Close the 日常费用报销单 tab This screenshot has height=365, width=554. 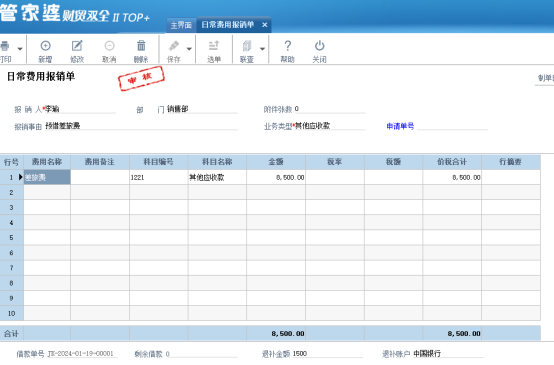pyautogui.click(x=265, y=25)
